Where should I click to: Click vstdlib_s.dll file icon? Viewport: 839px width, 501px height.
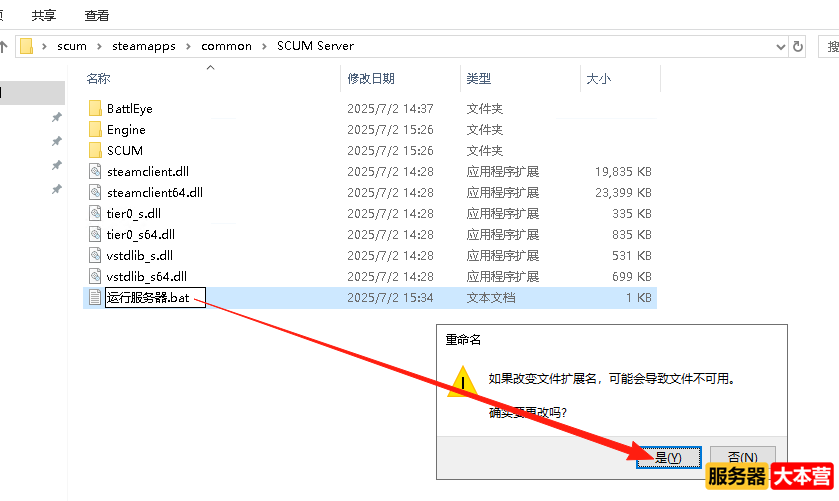coord(95,255)
